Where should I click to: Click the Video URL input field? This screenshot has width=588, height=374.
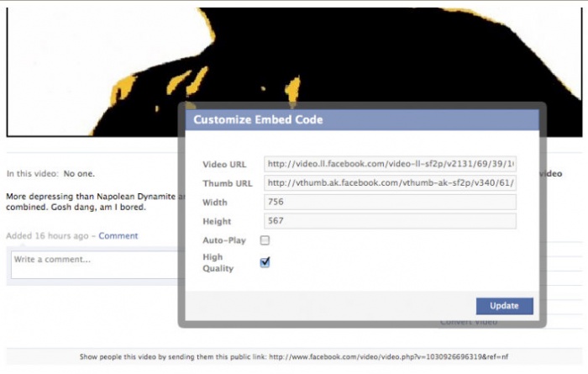(390, 164)
